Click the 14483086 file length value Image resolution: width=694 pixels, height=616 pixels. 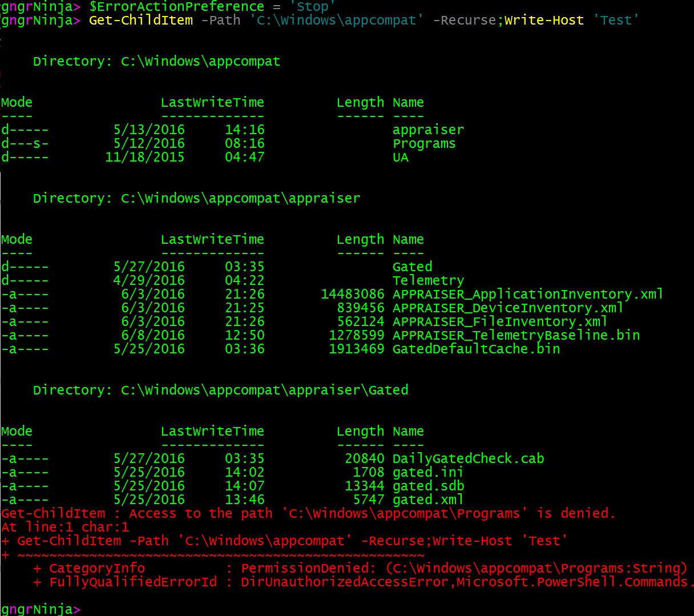(x=352, y=294)
